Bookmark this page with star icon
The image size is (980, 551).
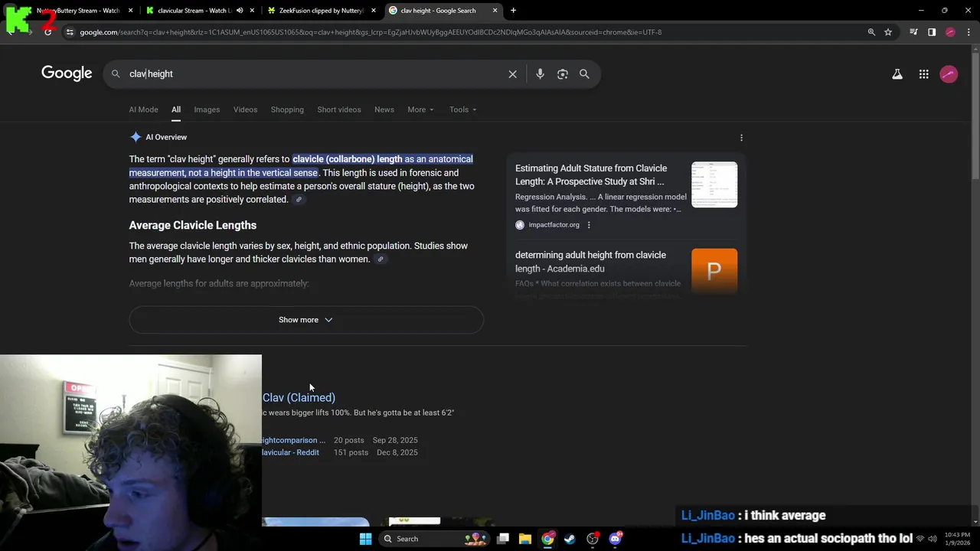click(888, 32)
